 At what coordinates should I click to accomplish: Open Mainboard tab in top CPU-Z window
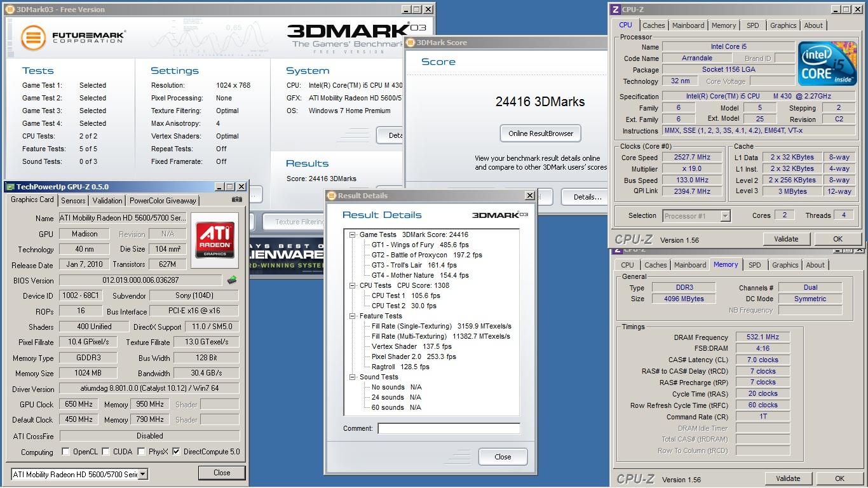coord(688,25)
